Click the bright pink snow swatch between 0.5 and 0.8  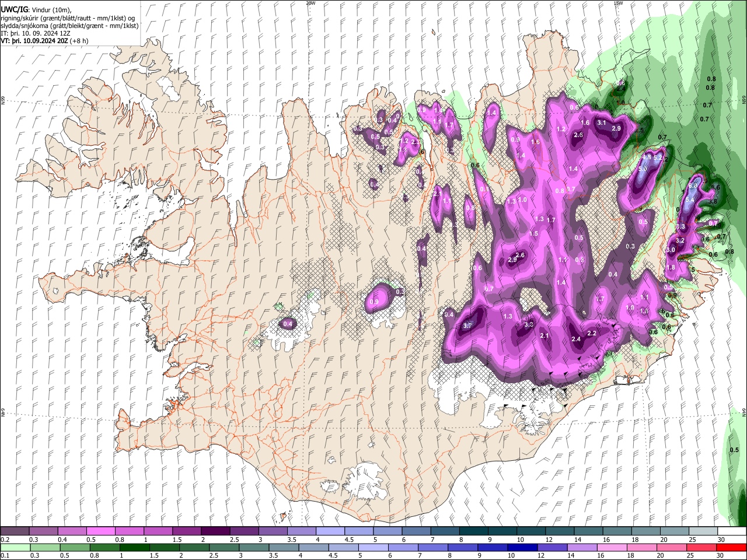(x=100, y=531)
